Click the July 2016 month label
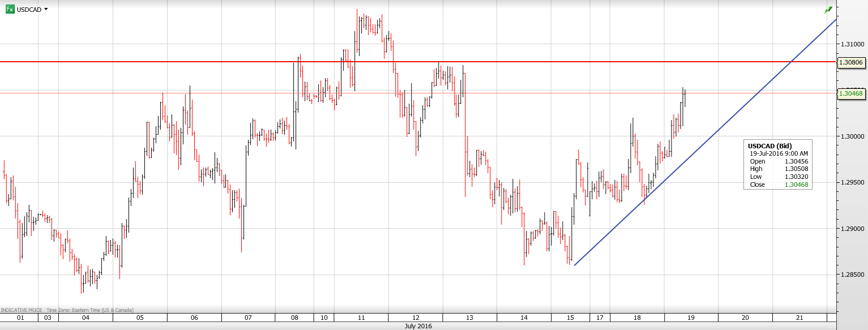 pos(418,326)
